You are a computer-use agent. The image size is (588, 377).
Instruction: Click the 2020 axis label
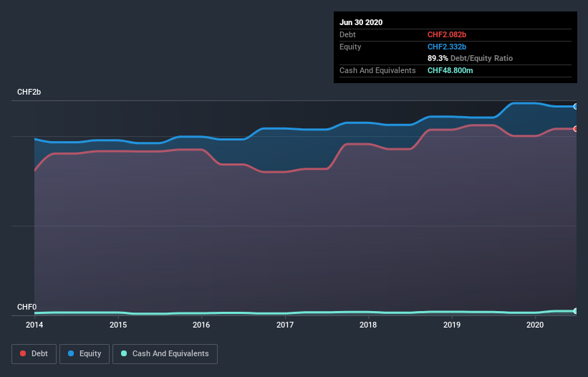click(x=535, y=325)
